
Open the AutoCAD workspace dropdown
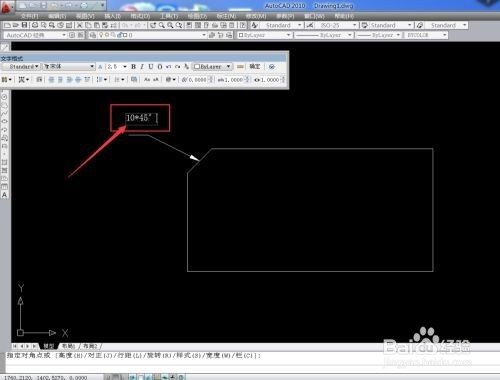click(x=35, y=35)
